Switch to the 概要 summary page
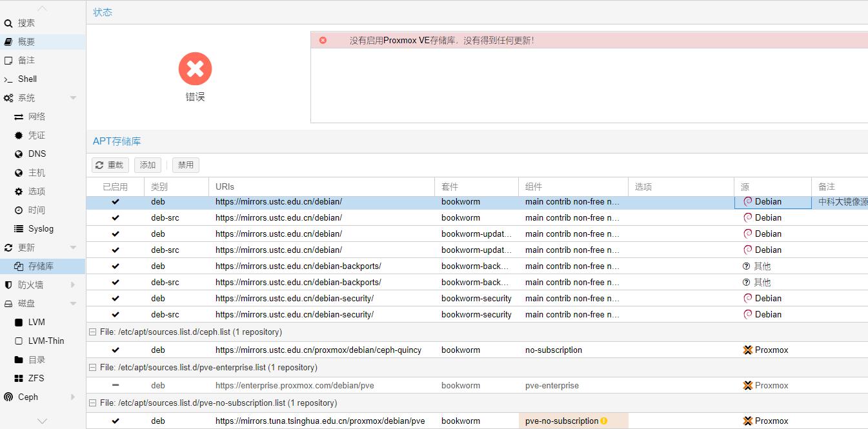 tap(26, 42)
